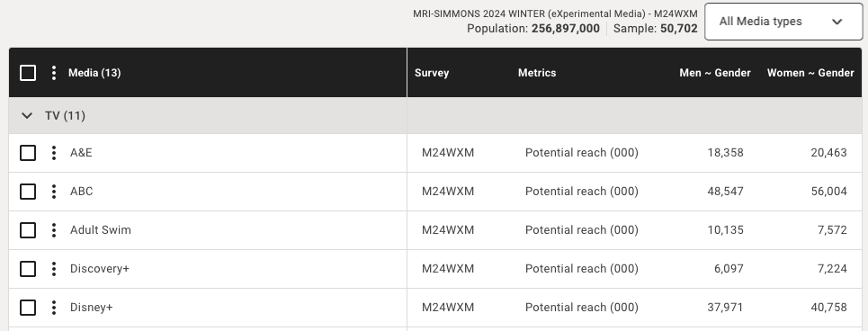Click the Men ~ Gender column header
Viewport: 868px width, 331px height.
click(715, 73)
